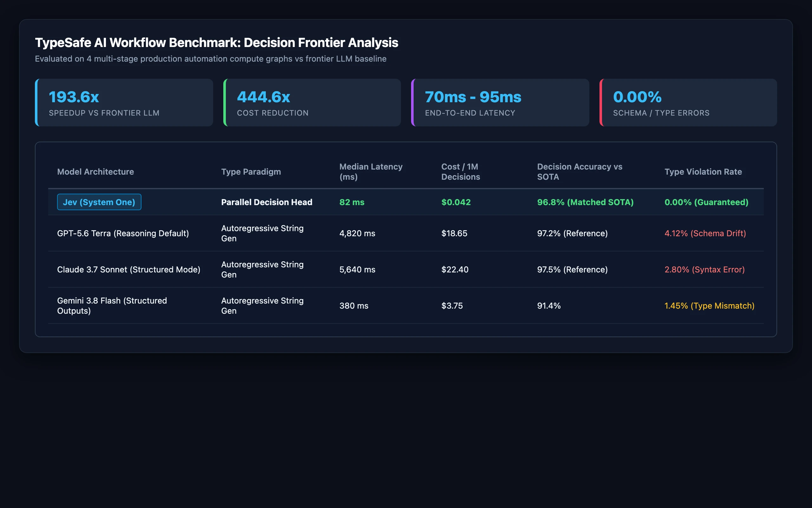Click the 2.80% (Syntax Error) cell
The height and width of the screenshot is (508, 812).
point(704,270)
